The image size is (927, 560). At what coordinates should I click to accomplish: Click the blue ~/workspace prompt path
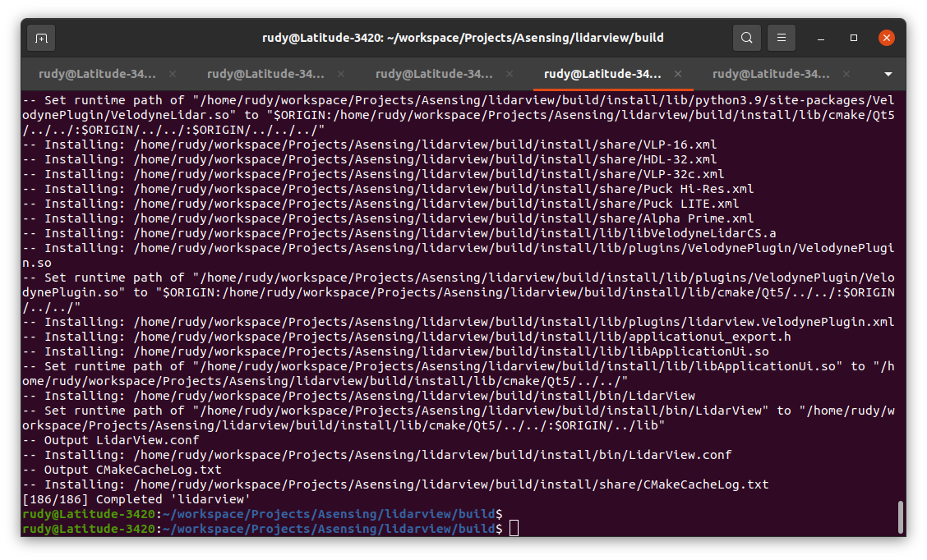(329, 514)
